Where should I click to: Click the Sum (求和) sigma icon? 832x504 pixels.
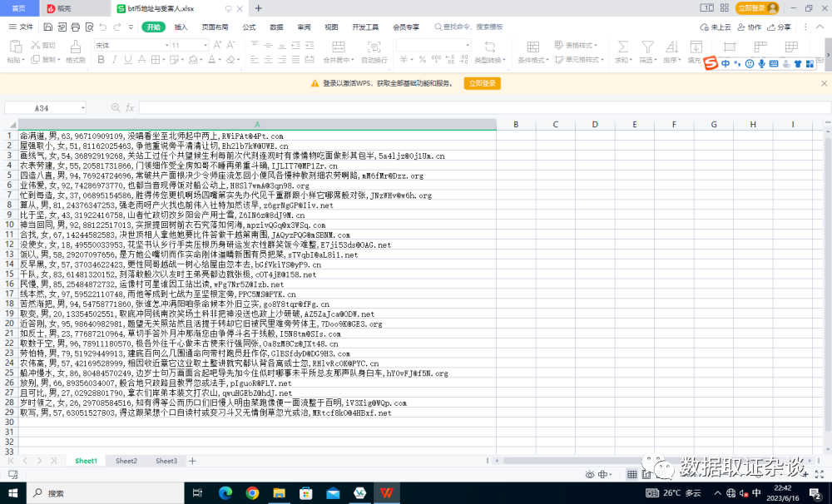tap(623, 47)
